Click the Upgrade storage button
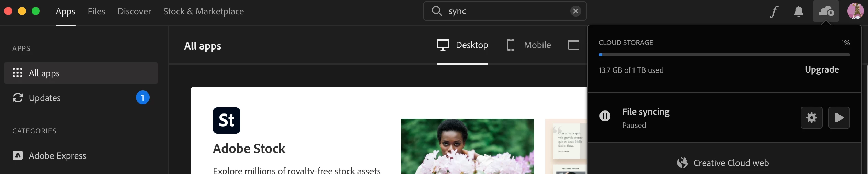This screenshot has width=868, height=174. [x=822, y=70]
